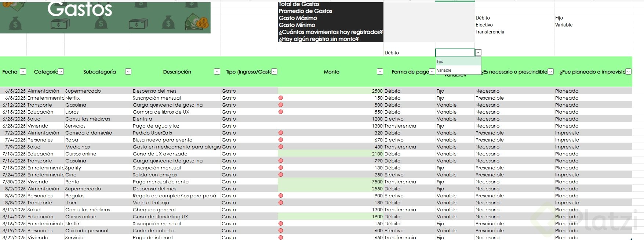Image resolution: width=644 pixels, height=240 pixels.
Task: Select the amount cell showing 1900
Action: [331, 216]
